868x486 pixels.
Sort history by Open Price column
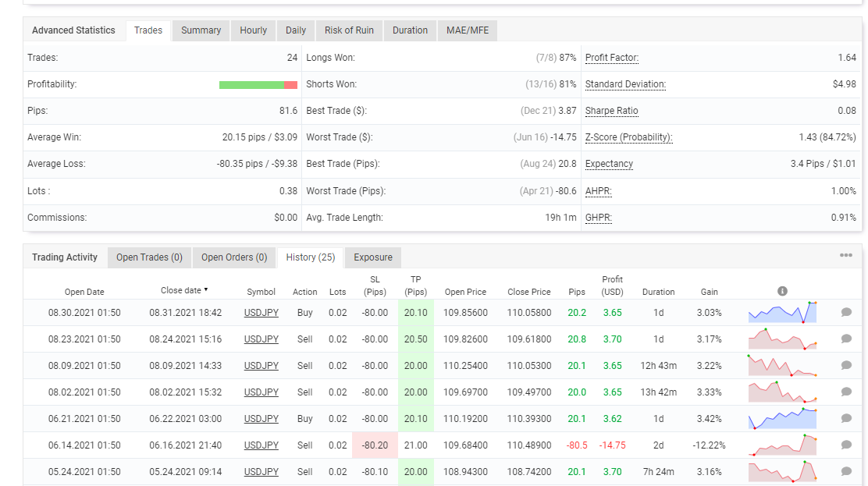point(465,292)
